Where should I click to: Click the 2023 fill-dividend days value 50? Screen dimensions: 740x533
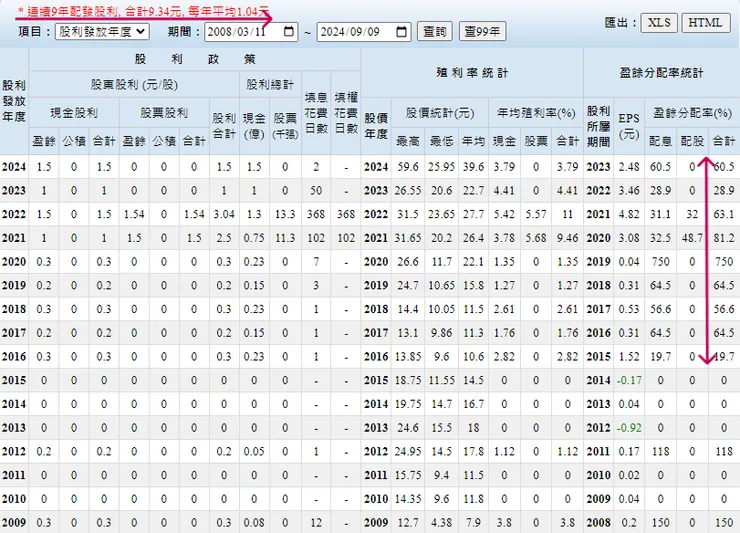tap(316, 190)
